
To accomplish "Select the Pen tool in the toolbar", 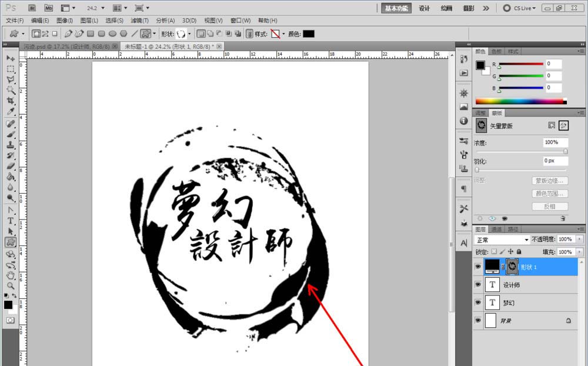I will pos(11,210).
